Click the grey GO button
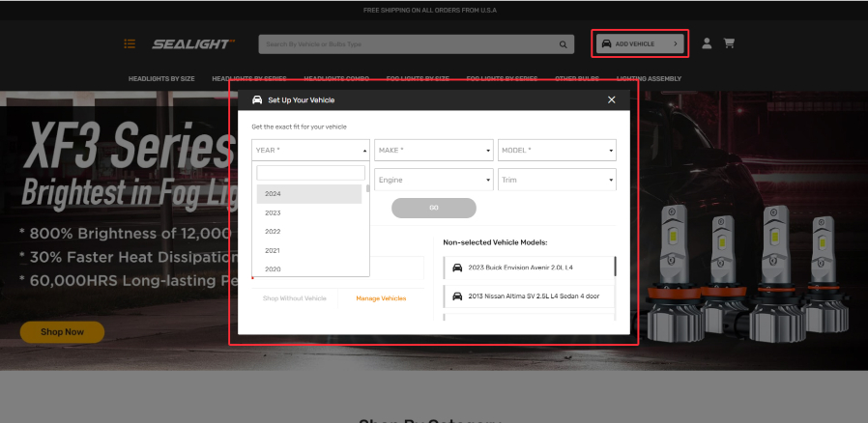868x423 pixels. [x=434, y=208]
